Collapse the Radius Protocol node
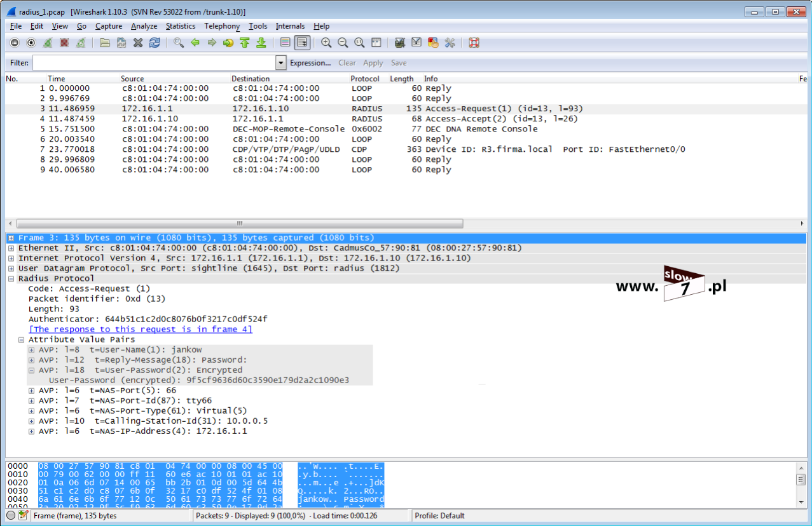The height and width of the screenshot is (526, 812). [11, 278]
